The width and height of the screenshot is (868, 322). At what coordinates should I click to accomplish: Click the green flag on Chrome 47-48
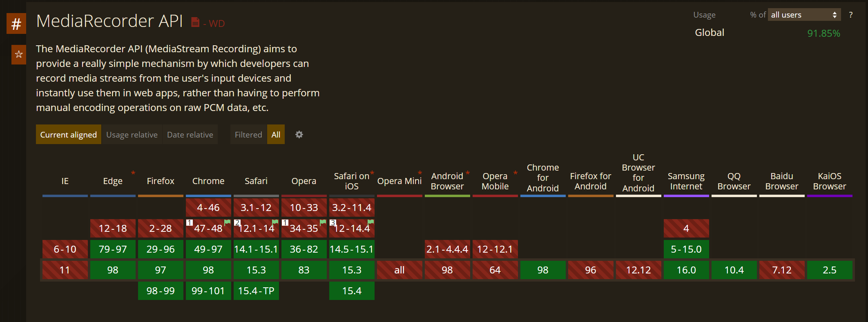227,222
